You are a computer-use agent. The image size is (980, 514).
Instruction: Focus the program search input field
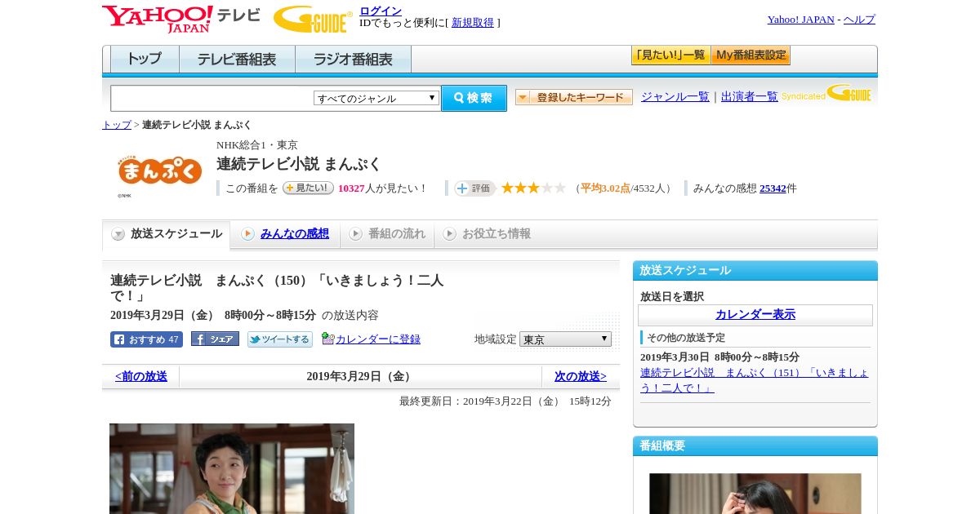pyautogui.click(x=212, y=99)
